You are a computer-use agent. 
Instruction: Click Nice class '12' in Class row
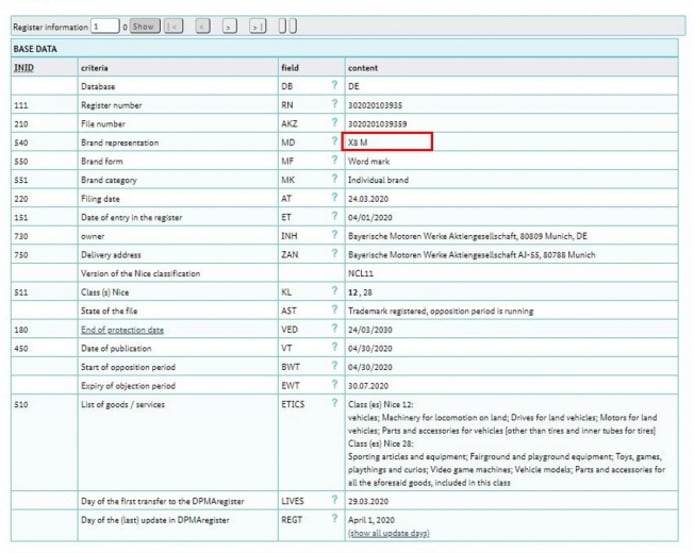(352, 292)
